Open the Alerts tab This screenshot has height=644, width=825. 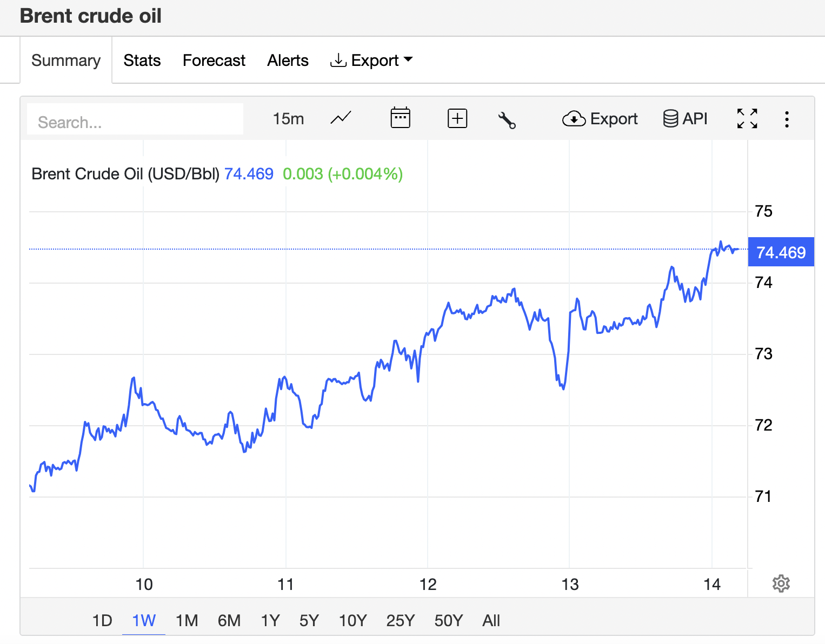pyautogui.click(x=288, y=61)
